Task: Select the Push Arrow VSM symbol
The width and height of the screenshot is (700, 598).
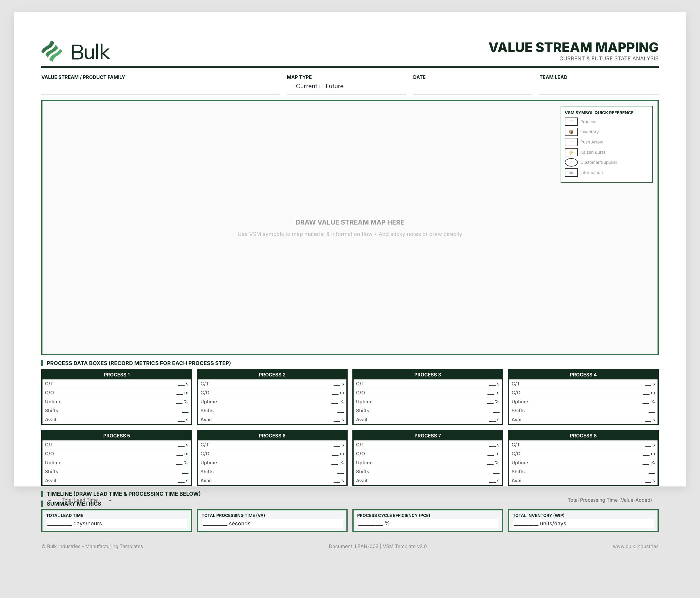Action: pos(571,142)
